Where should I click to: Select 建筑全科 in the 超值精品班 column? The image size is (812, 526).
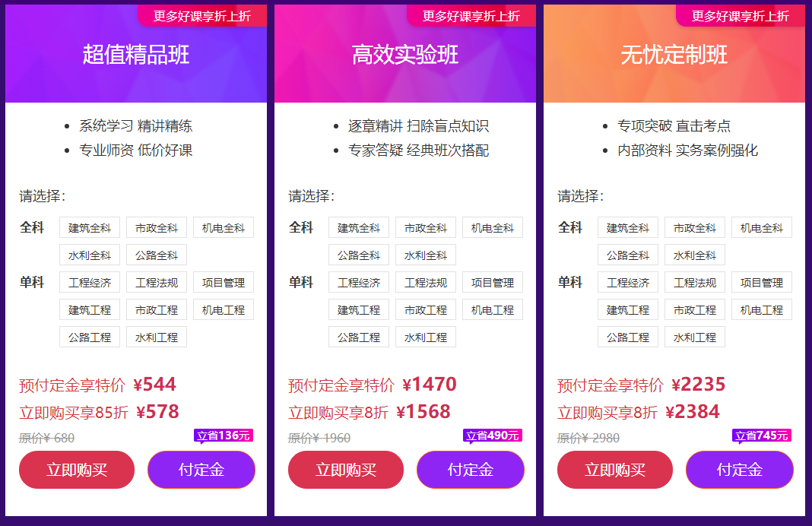[89, 227]
